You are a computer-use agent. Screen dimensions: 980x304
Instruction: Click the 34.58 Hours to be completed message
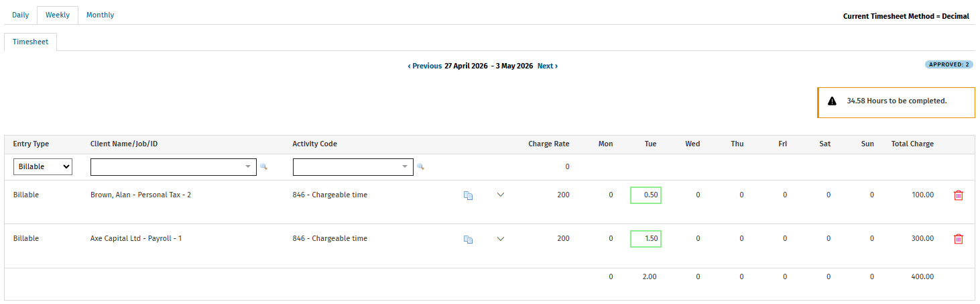897,101
